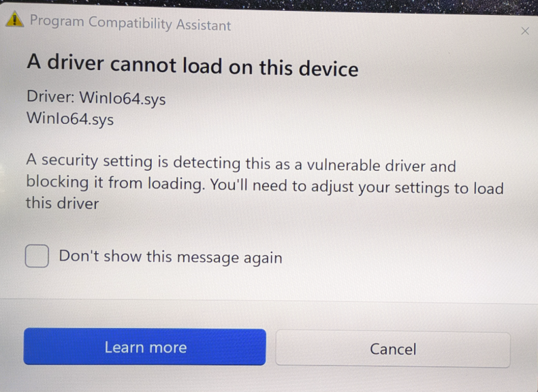The image size is (538, 392).
Task: Click the "A driver cannot load" heading
Action: coord(193,65)
